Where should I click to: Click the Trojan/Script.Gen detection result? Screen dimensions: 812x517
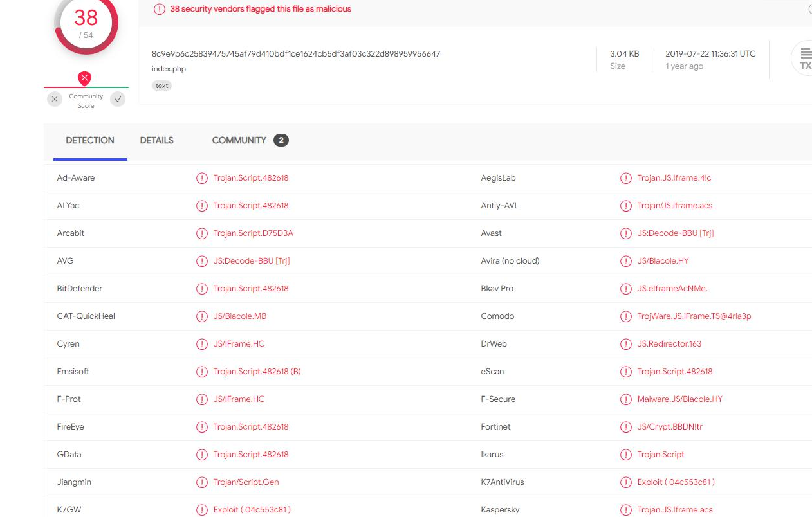tap(246, 482)
